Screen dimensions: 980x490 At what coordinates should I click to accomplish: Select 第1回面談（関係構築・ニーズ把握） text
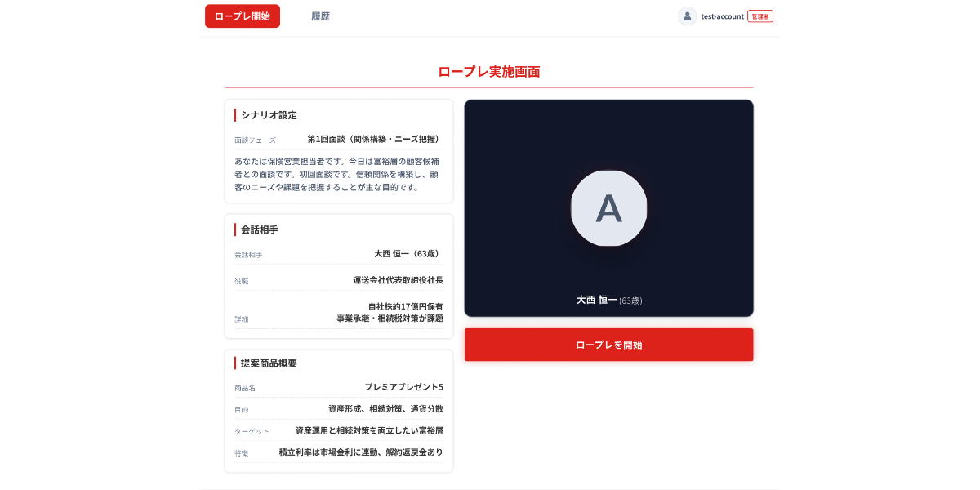tap(376, 140)
